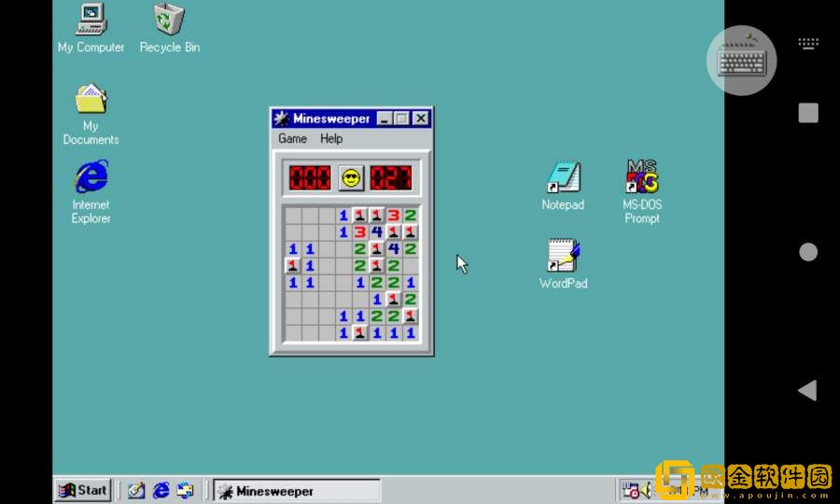Tap the Android home circle button
The image size is (840, 504).
pos(808,252)
